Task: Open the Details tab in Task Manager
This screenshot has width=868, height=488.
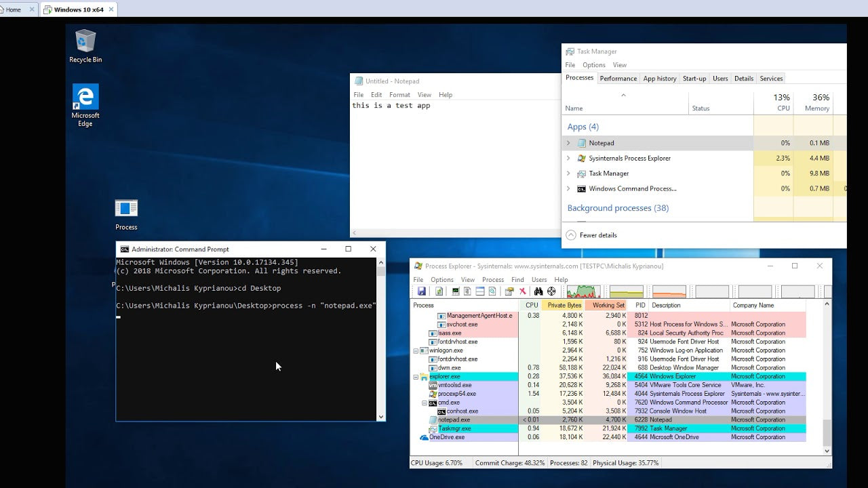Action: point(743,79)
